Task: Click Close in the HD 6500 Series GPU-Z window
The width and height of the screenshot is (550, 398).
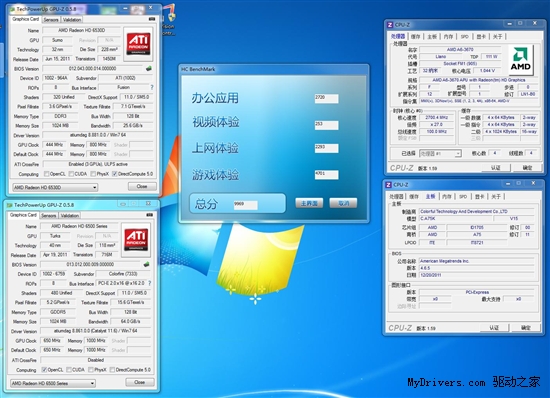Action: coord(140,382)
